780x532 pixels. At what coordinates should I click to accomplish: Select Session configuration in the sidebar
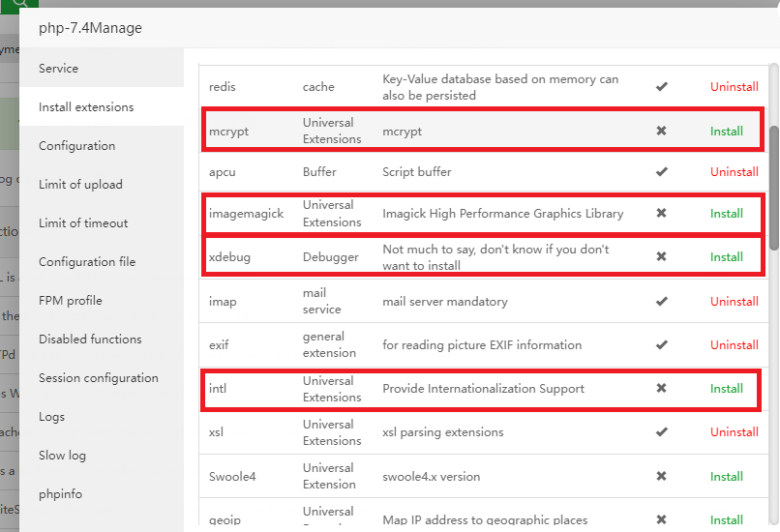point(99,378)
